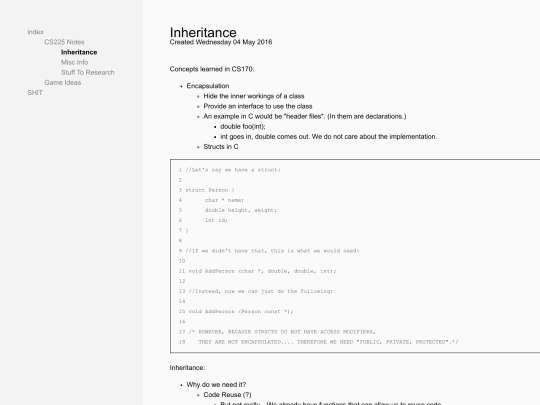Click the AddPerson (Person const *) line
Image resolution: width=540 pixels, height=405 pixels.
point(241,311)
